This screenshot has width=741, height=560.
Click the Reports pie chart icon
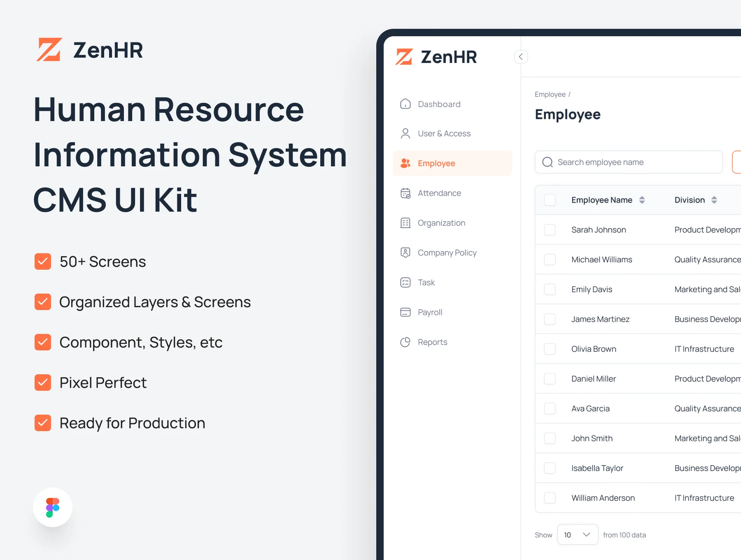point(405,342)
